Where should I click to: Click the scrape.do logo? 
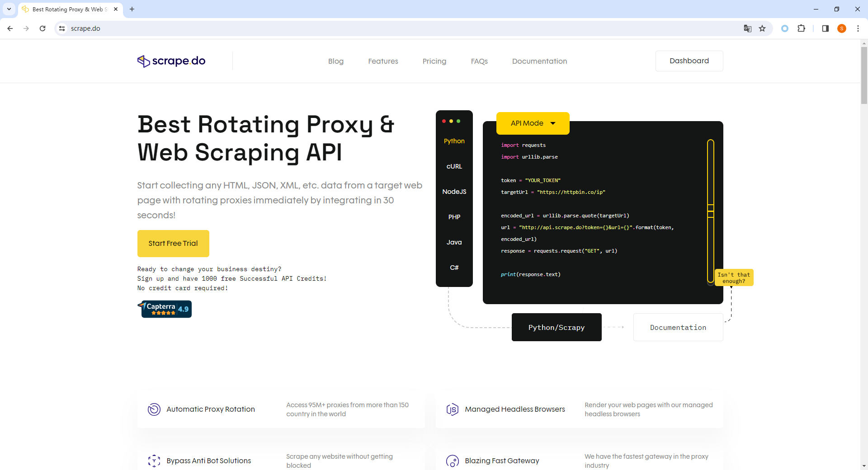pyautogui.click(x=171, y=61)
